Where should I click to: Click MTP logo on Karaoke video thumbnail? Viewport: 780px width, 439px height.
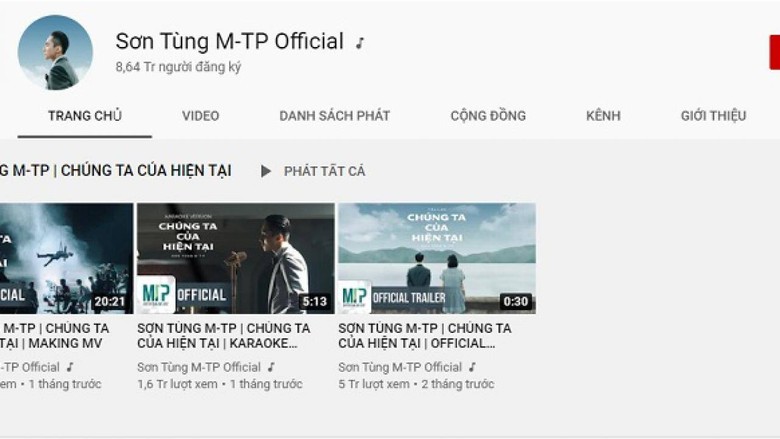tap(156, 294)
